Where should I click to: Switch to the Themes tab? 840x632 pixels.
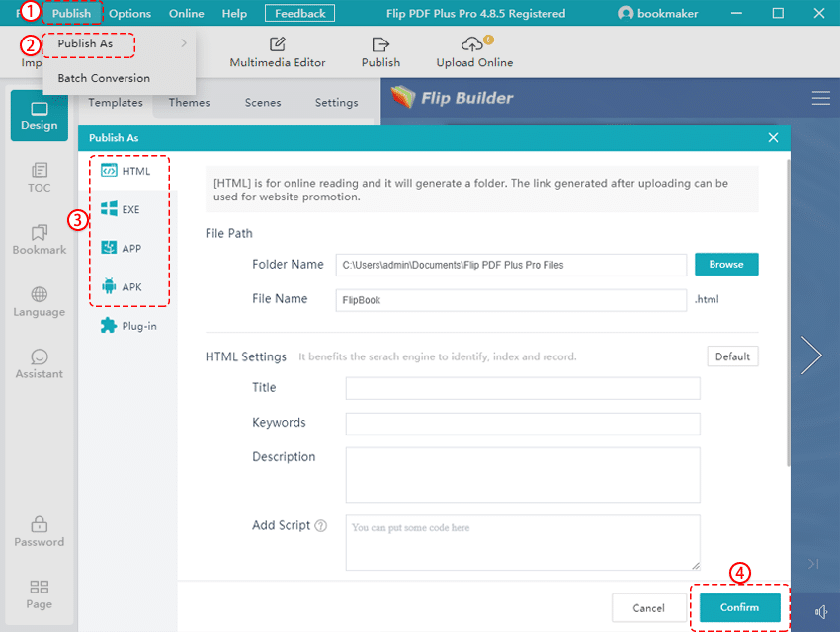pos(189,103)
